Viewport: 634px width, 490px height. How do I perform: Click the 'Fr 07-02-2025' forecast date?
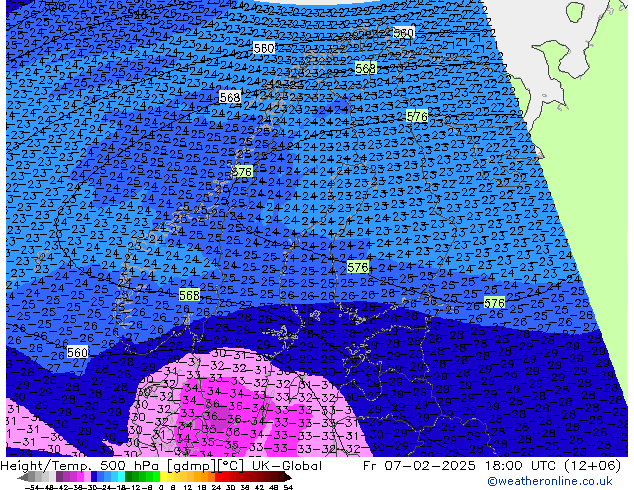click(x=419, y=466)
